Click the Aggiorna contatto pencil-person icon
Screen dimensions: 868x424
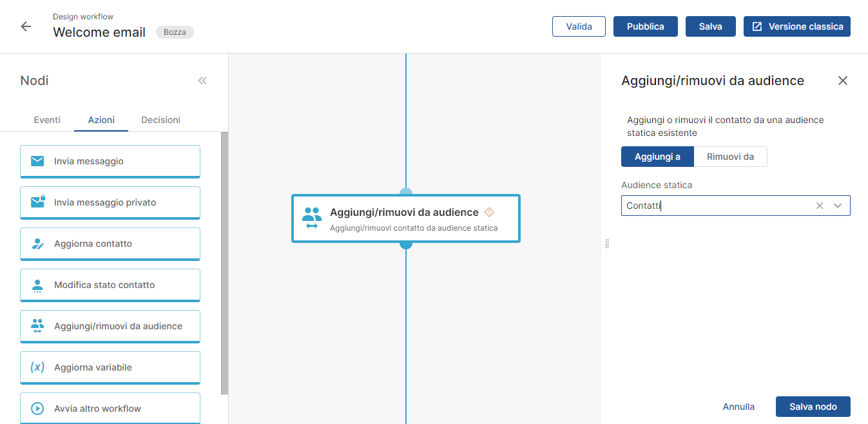pyautogui.click(x=37, y=244)
